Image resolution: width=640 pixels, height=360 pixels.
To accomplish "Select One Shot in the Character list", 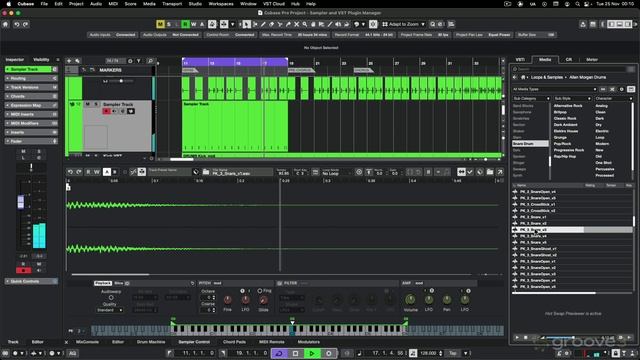I will pyautogui.click(x=603, y=162).
